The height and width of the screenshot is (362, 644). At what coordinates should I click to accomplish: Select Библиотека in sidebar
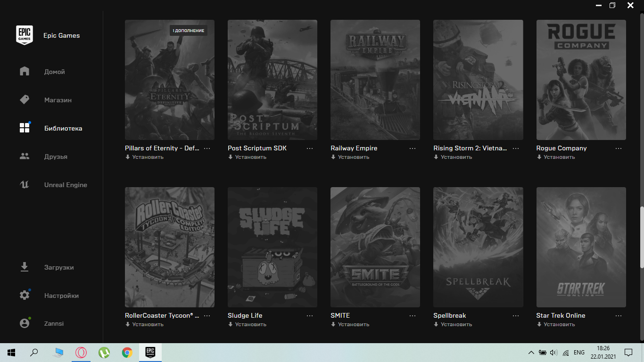[63, 128]
